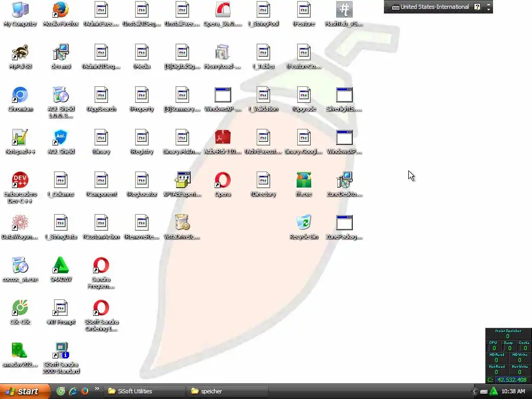Click the CPU meter in monitor widget

(x=494, y=345)
